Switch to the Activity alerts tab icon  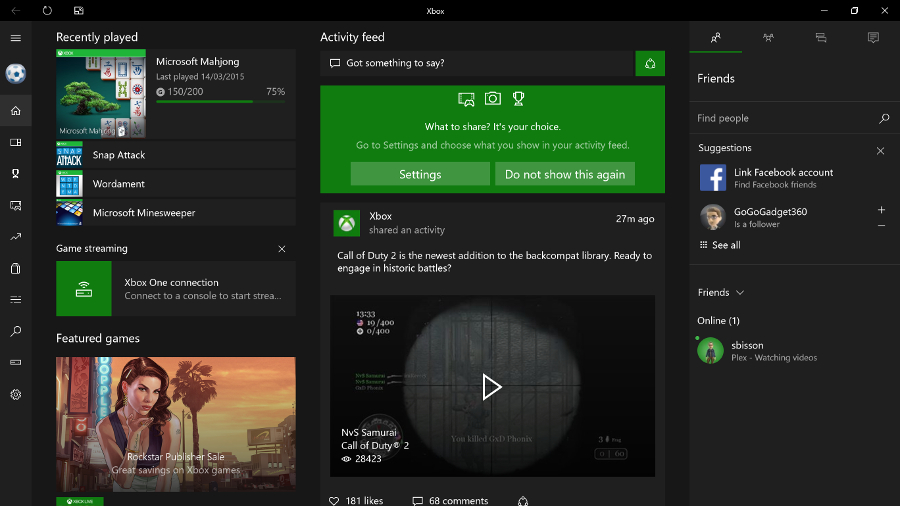(873, 38)
